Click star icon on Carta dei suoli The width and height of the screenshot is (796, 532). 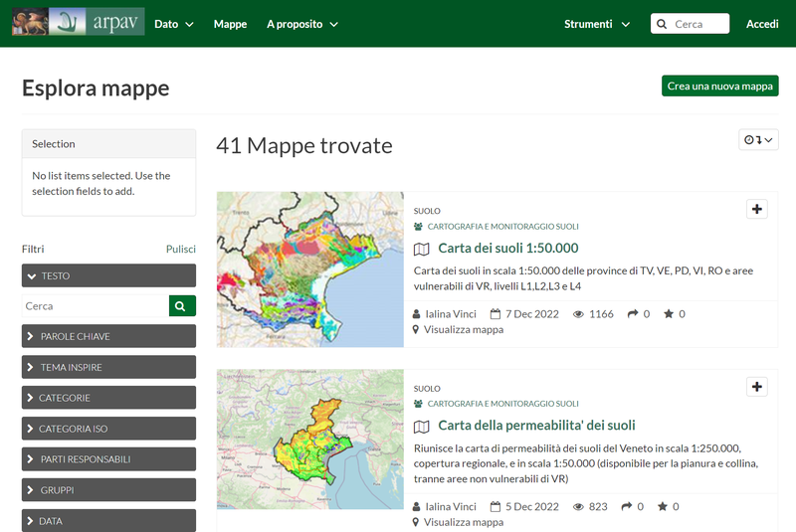point(669,314)
